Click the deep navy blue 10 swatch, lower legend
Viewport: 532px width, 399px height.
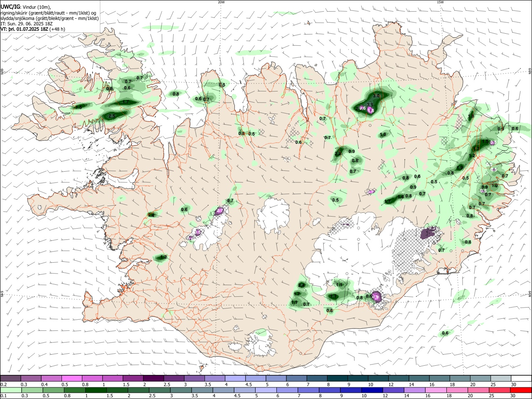[x=372, y=390]
